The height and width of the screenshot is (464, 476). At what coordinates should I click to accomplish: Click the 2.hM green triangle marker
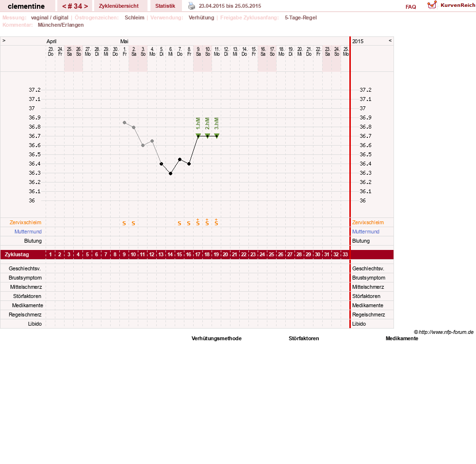[207, 135]
